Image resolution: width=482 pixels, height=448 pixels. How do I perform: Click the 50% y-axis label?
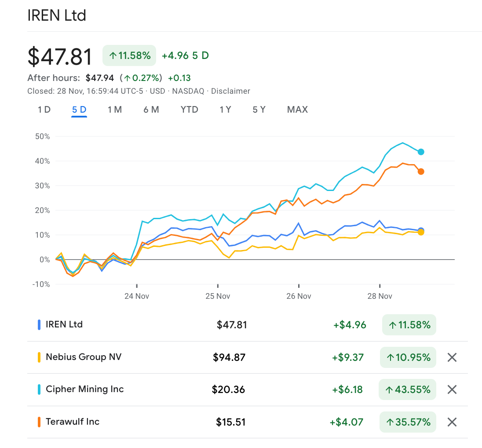click(x=42, y=136)
